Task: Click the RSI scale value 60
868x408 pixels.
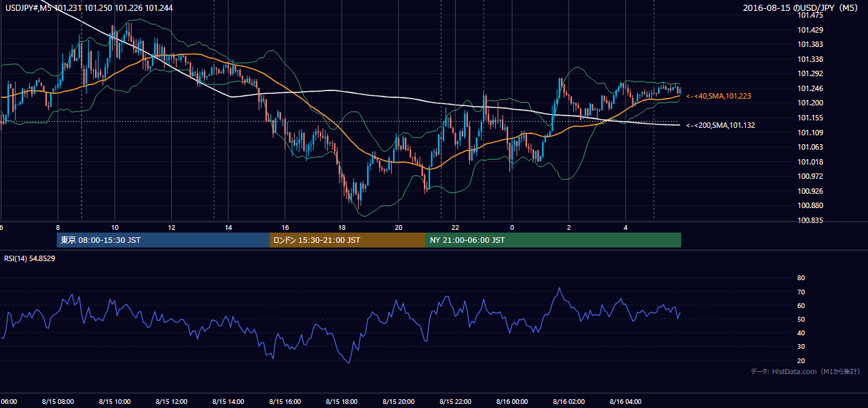Action: point(801,305)
